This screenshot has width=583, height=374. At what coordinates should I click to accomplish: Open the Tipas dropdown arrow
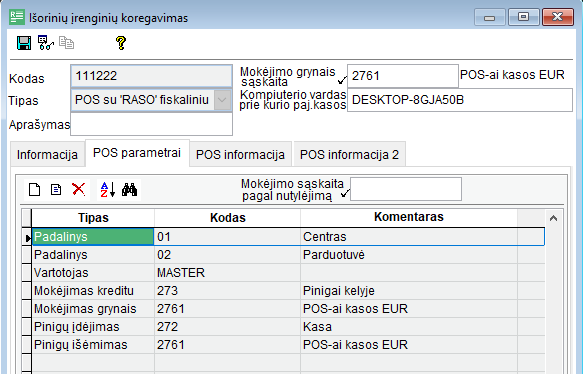point(222,100)
